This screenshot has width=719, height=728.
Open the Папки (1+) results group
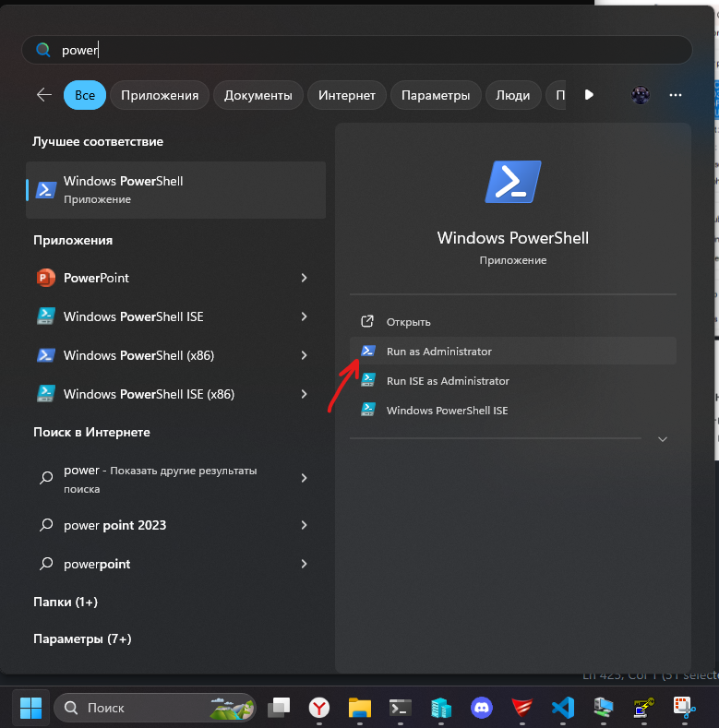(x=66, y=602)
